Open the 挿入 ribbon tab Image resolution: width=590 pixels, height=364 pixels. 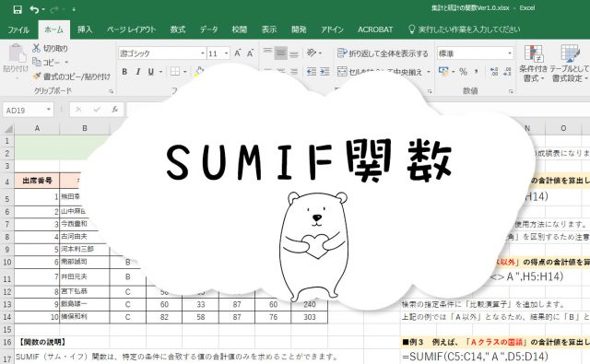click(85, 29)
